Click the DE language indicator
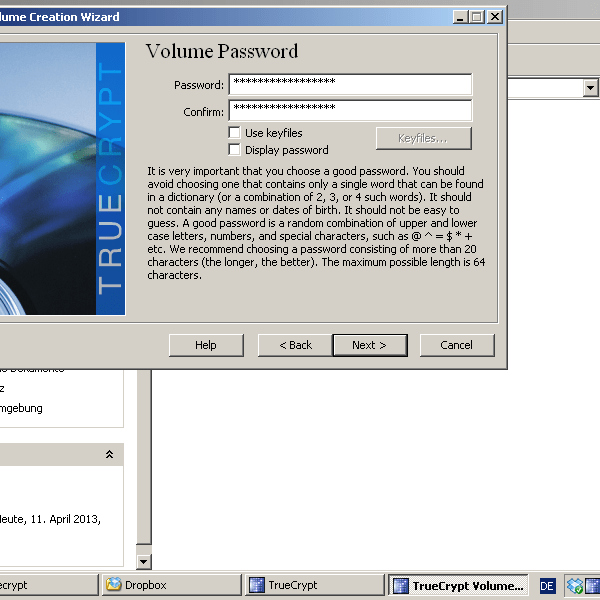 [x=547, y=586]
